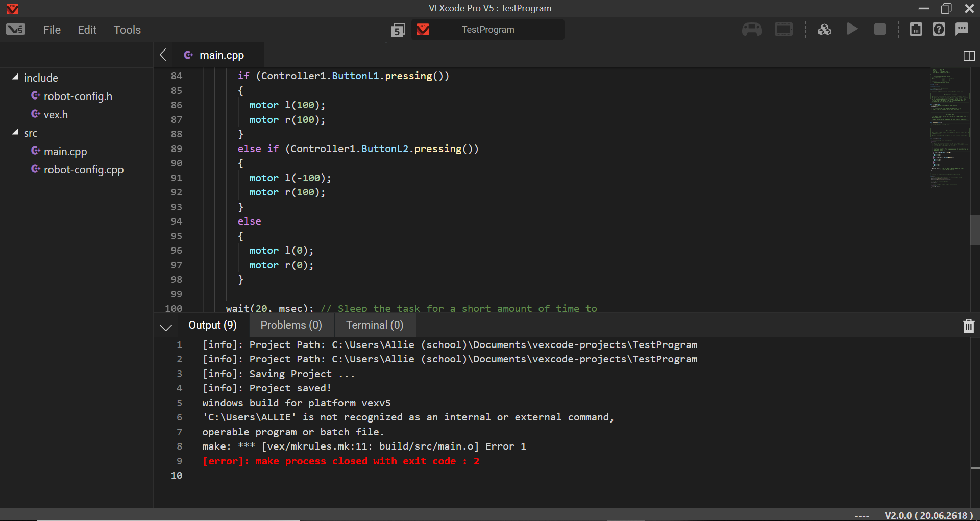Click the code minimap preview

coord(949,128)
